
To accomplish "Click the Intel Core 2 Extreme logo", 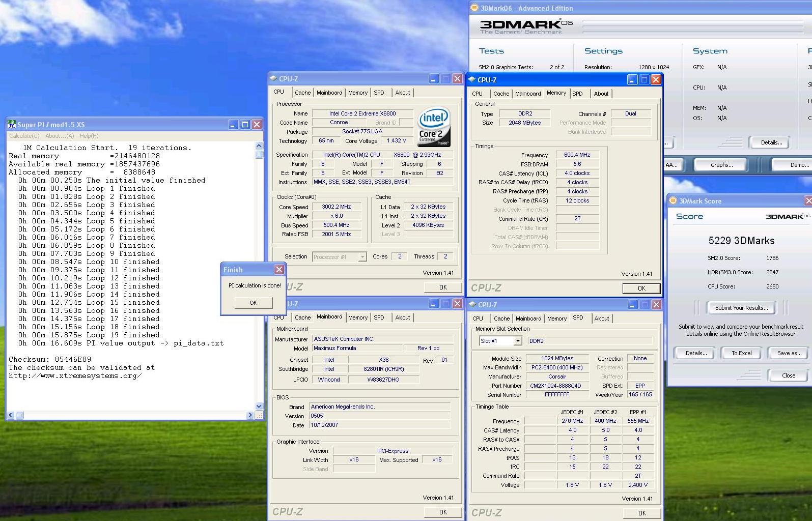I will 434,127.
